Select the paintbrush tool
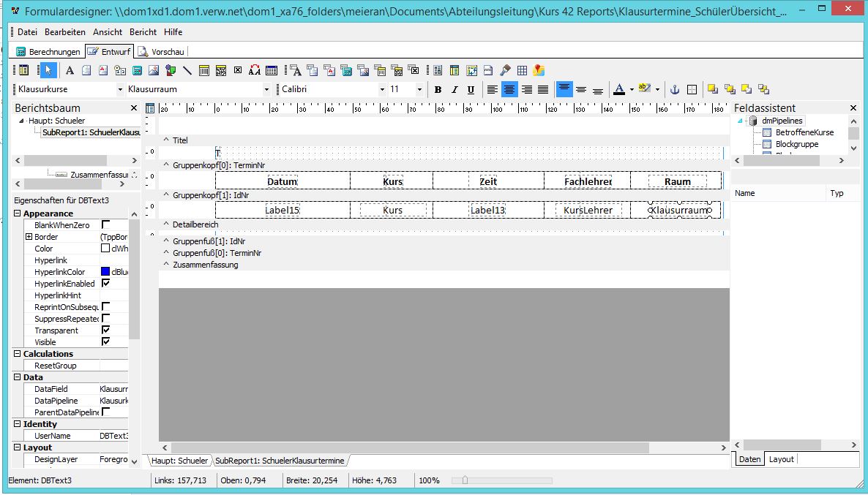Image resolution: width=868 pixels, height=495 pixels. (505, 70)
